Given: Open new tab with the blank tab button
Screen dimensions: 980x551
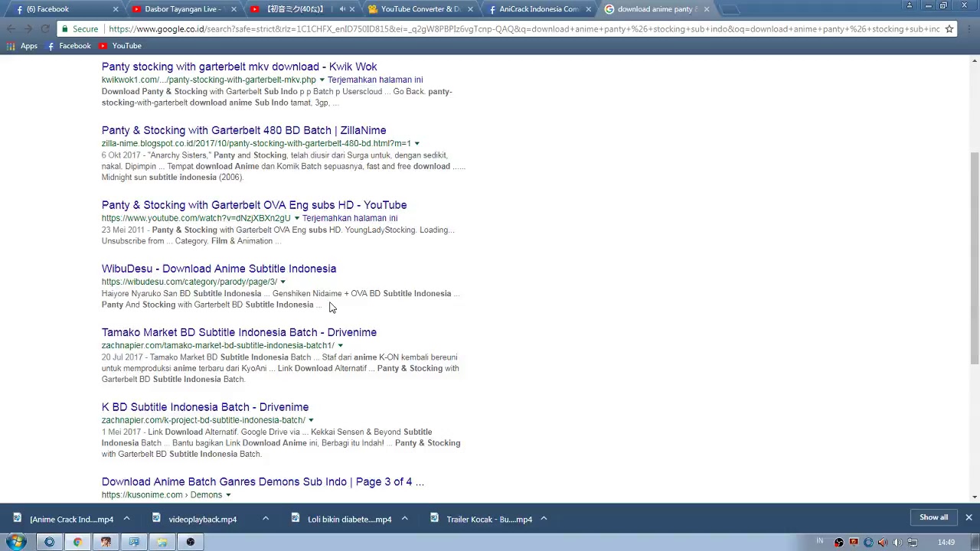Looking at the screenshot, I should point(730,9).
